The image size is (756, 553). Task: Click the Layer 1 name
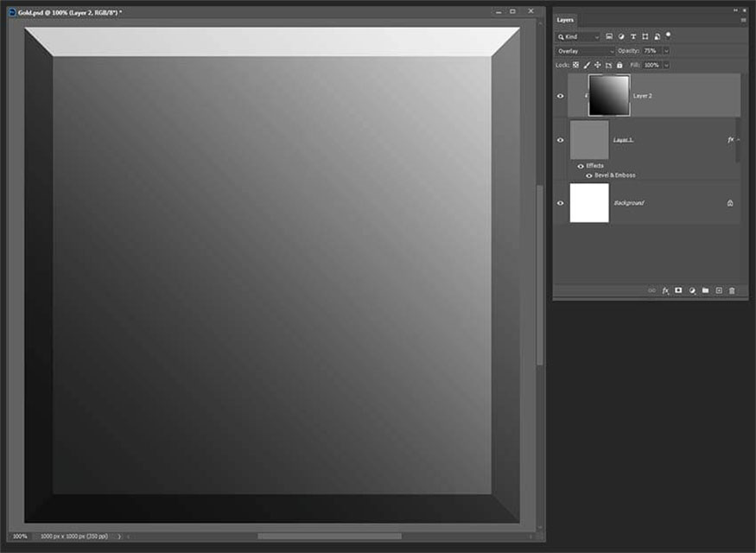(x=623, y=140)
